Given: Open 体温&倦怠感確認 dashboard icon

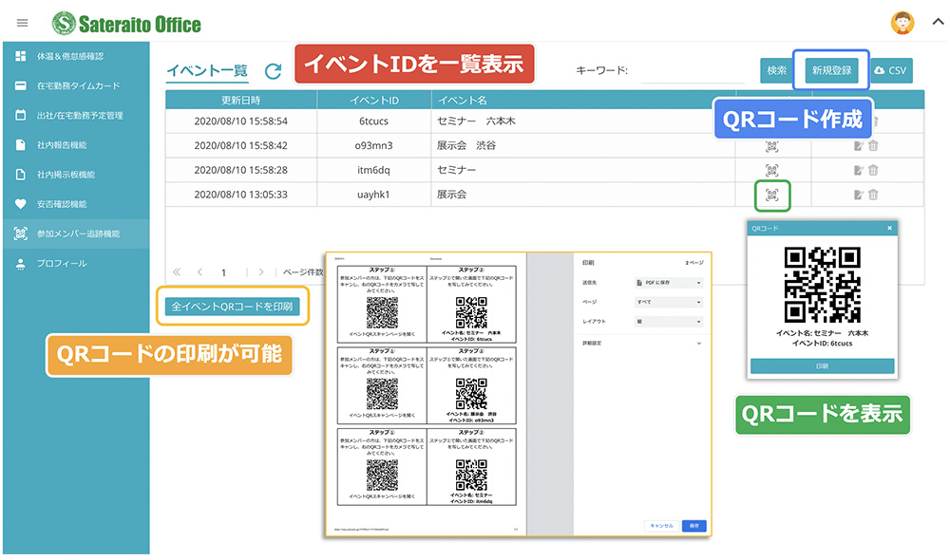Looking at the screenshot, I should [21, 56].
